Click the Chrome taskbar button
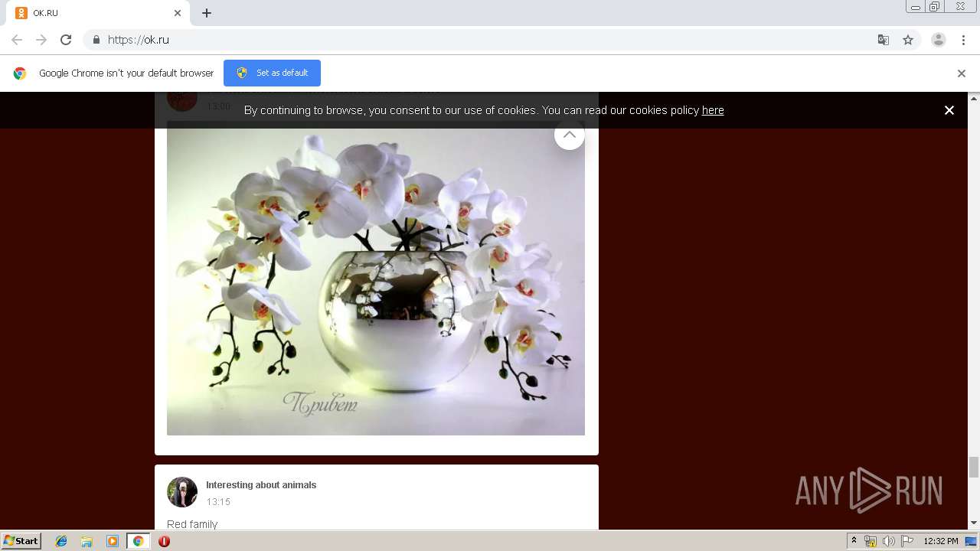Viewport: 980px width, 551px height. point(138,541)
